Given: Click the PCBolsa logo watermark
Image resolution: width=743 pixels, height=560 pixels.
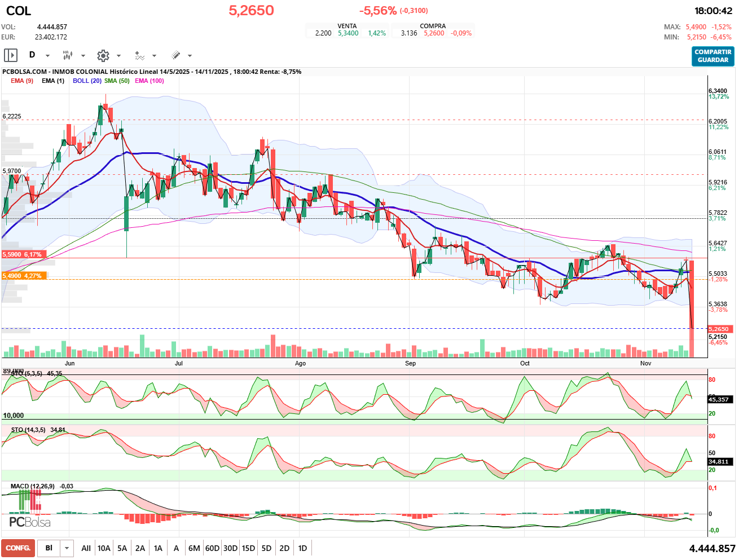Looking at the screenshot, I should pos(30,522).
